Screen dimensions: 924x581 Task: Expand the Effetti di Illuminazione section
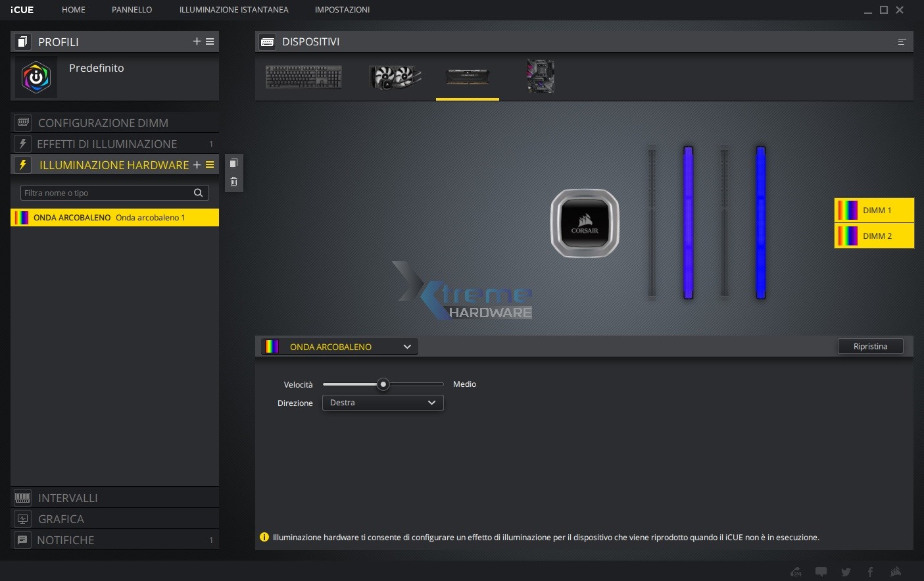(107, 144)
